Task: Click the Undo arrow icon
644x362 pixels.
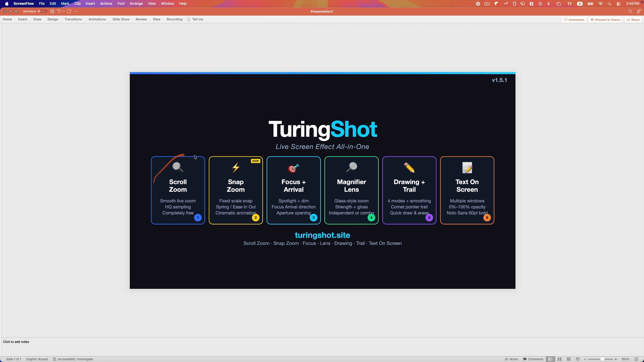Action: tap(59, 11)
